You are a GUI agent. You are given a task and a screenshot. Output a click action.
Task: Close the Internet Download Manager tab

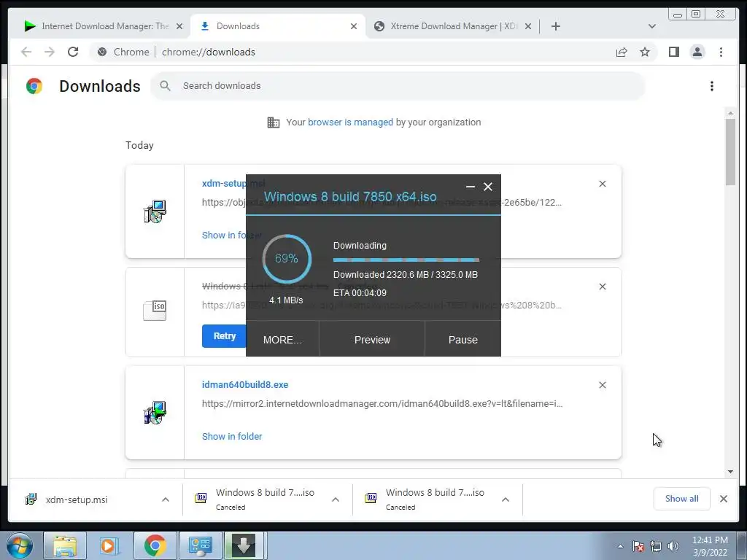(x=179, y=26)
